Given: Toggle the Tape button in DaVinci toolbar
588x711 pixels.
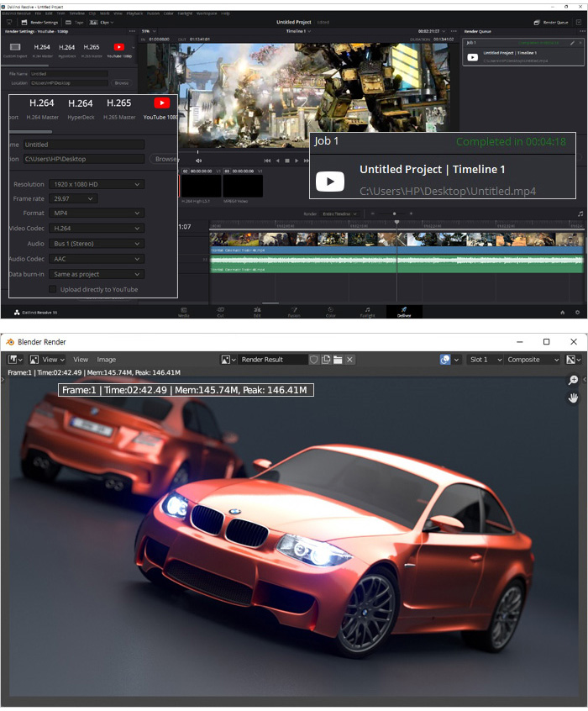Looking at the screenshot, I should (75, 22).
